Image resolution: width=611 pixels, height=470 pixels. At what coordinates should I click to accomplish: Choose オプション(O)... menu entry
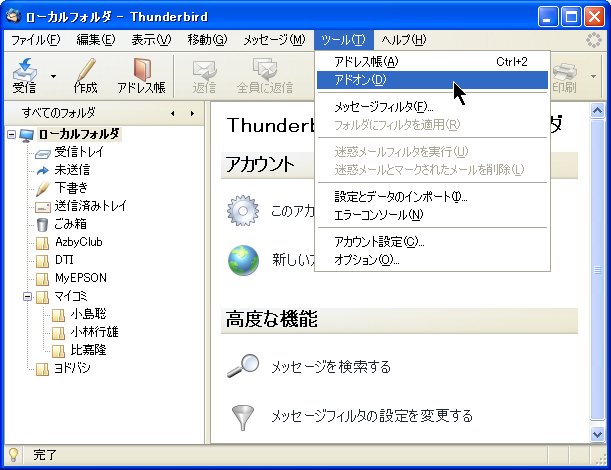[x=433, y=260]
